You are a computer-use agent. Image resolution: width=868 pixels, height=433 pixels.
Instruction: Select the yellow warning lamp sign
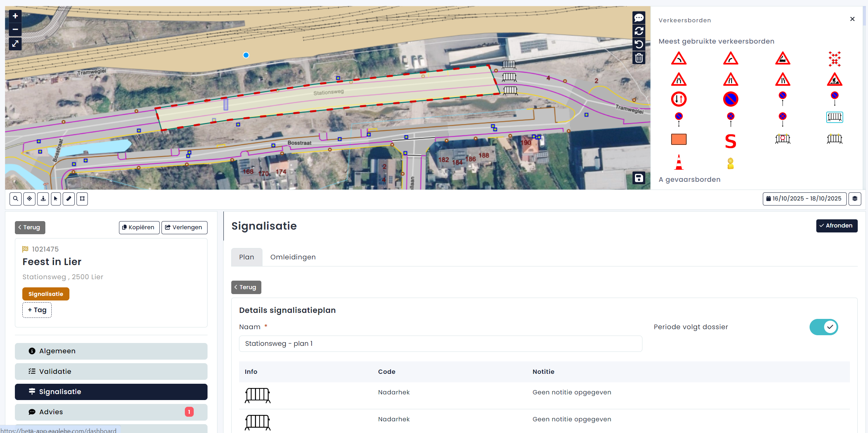click(730, 163)
